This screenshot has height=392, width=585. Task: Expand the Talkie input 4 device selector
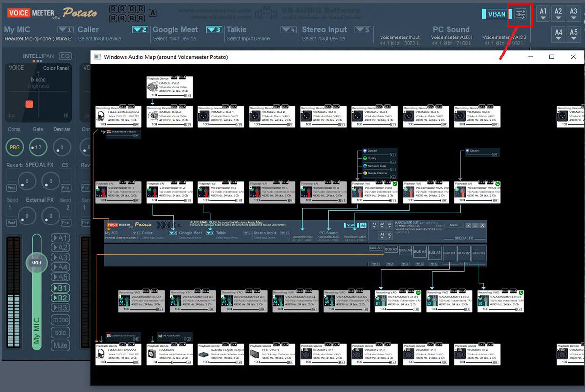[289, 30]
